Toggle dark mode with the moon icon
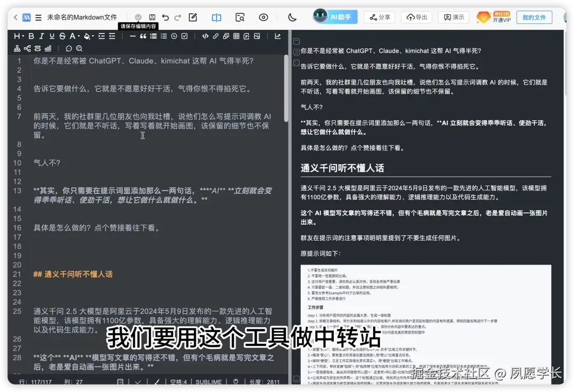 point(291,17)
